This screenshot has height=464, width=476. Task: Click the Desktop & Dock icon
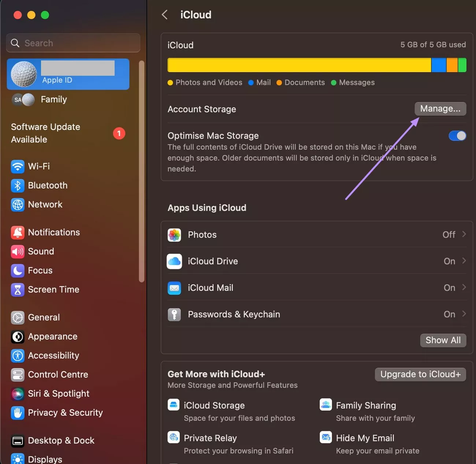click(x=18, y=441)
